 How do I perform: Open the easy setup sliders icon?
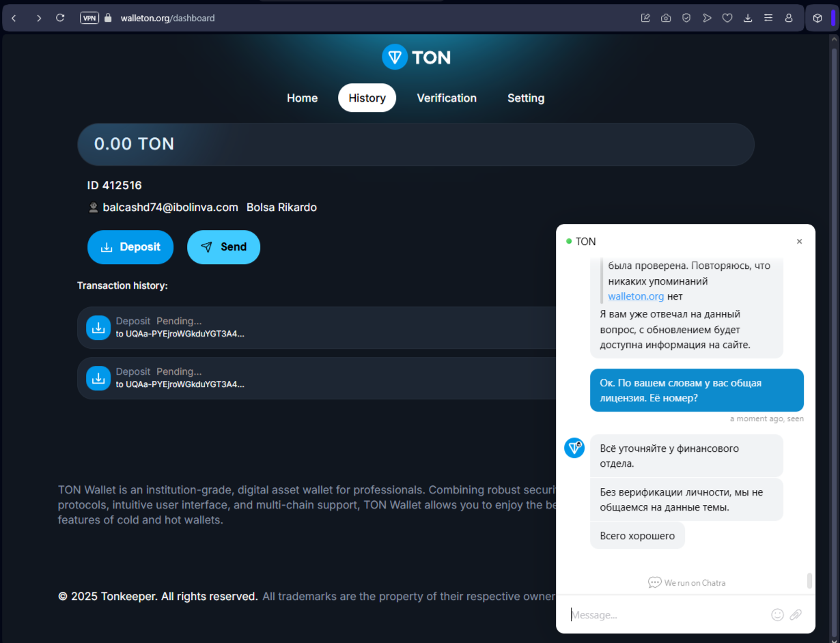click(x=768, y=18)
